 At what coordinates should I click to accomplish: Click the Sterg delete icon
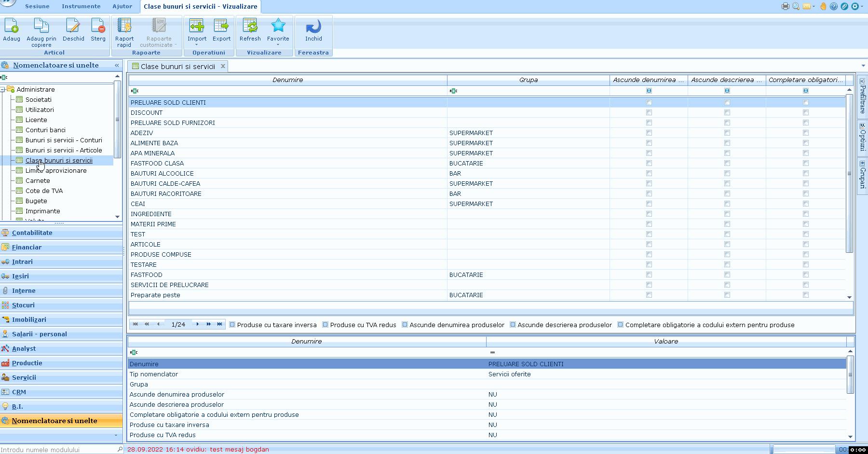click(98, 26)
